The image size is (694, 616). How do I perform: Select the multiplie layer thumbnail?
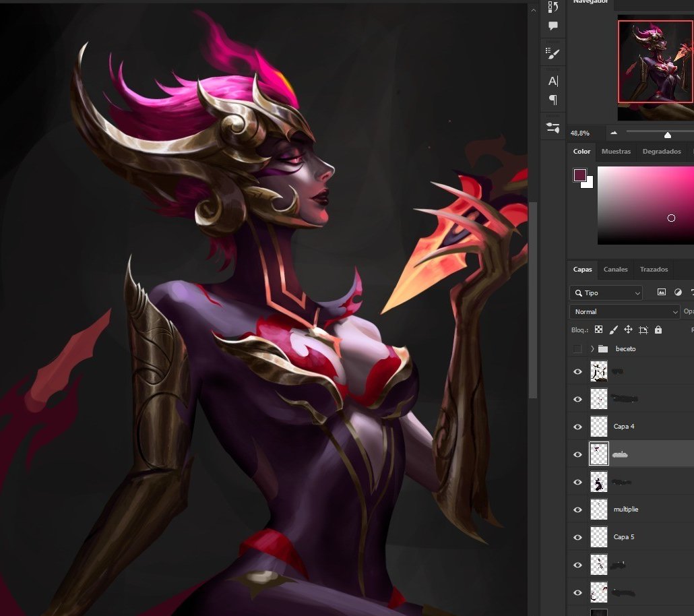[x=599, y=510]
